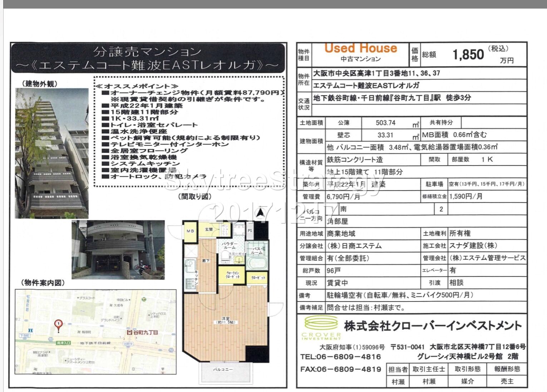Click the parking value "空有(13千円、15千円、17千円/月)"
This screenshot has height=392, width=547.
[x=487, y=184]
